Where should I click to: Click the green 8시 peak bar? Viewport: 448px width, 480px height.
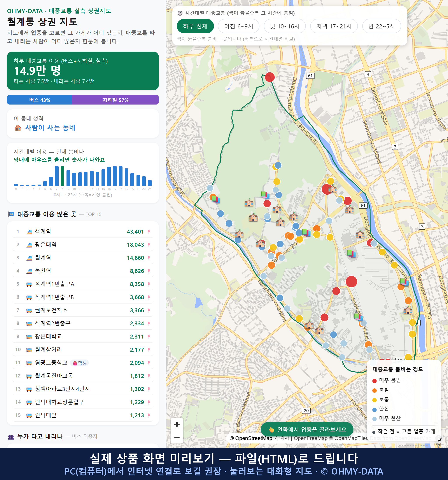click(x=63, y=176)
